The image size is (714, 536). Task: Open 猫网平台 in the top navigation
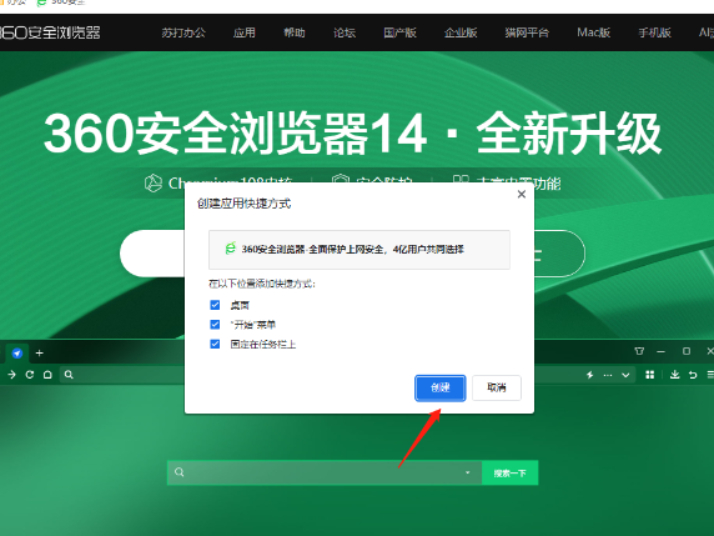tap(527, 33)
